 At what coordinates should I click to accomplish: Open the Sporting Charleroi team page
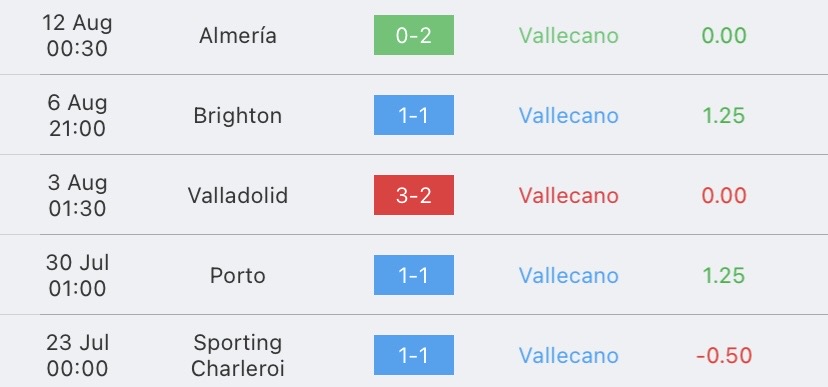click(238, 355)
